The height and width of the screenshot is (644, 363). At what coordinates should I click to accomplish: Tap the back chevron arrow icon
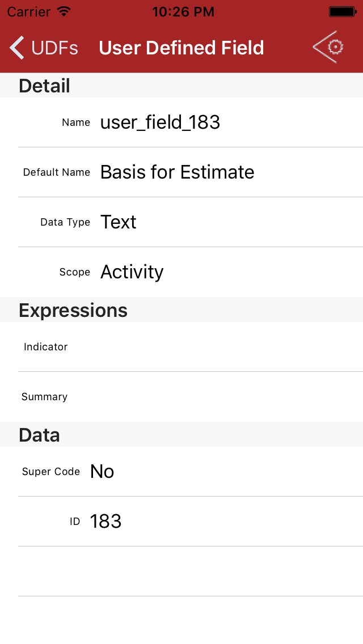pyautogui.click(x=17, y=48)
